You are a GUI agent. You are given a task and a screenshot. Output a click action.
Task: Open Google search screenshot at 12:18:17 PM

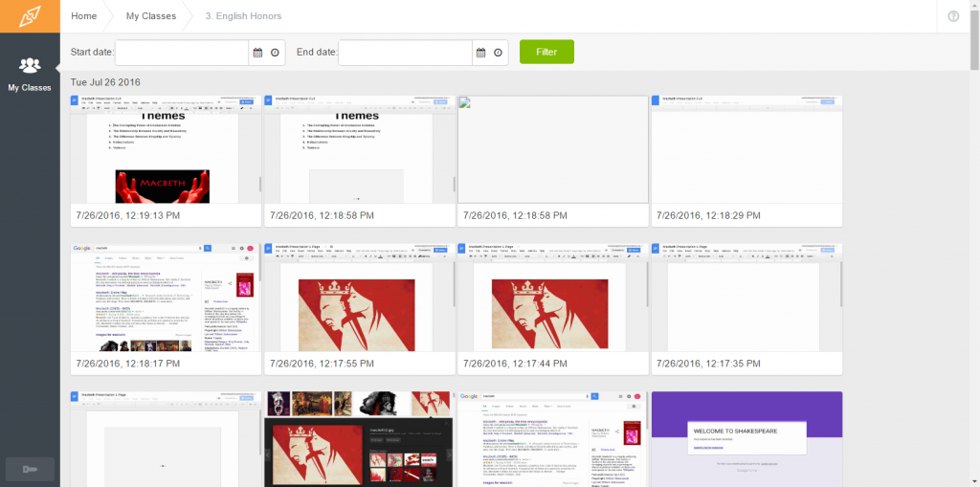(x=166, y=297)
